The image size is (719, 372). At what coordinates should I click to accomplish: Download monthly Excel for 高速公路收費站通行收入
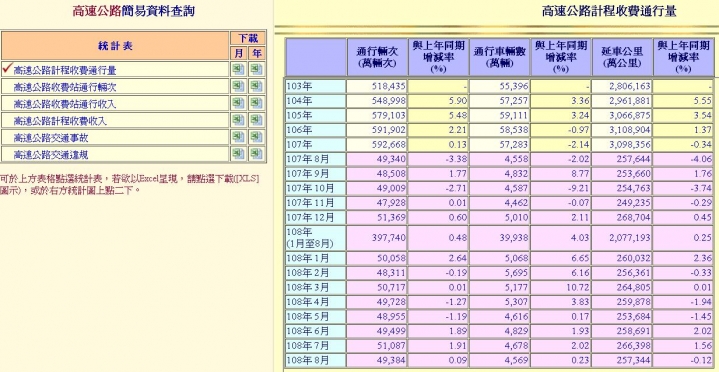coord(238,103)
